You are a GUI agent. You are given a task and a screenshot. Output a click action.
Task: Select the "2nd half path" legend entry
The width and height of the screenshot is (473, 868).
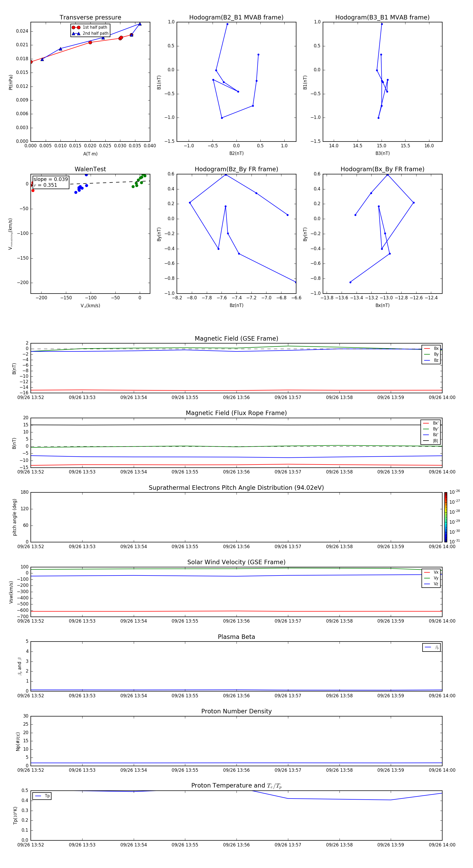pyautogui.click(x=90, y=33)
